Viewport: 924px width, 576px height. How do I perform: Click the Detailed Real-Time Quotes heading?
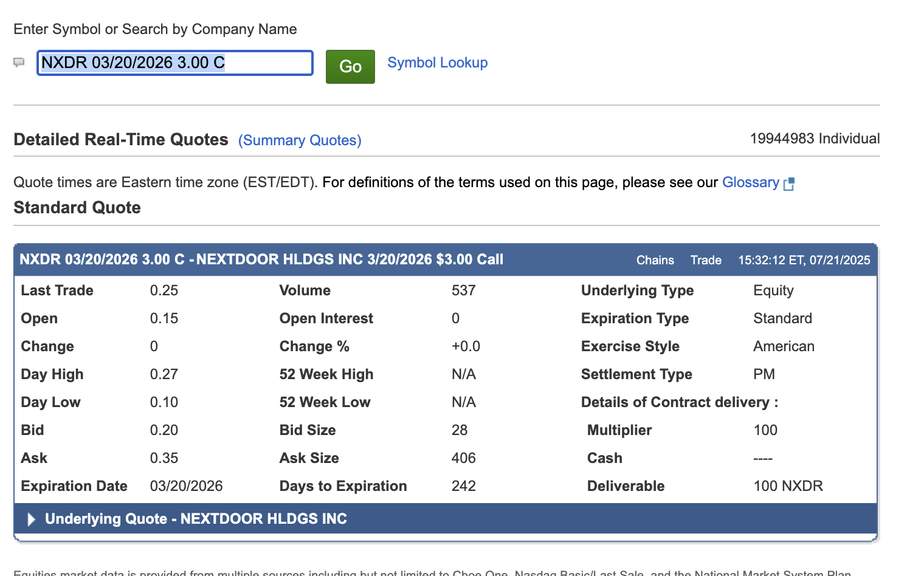pos(121,140)
